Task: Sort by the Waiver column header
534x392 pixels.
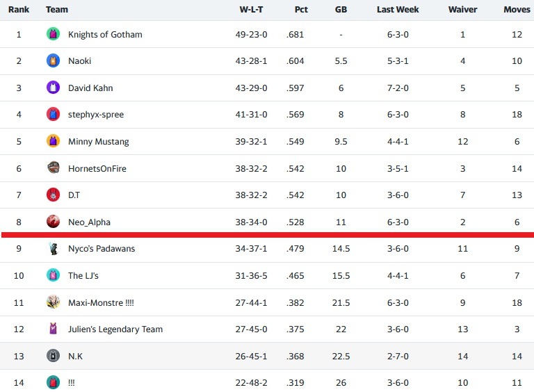Action: coord(462,10)
